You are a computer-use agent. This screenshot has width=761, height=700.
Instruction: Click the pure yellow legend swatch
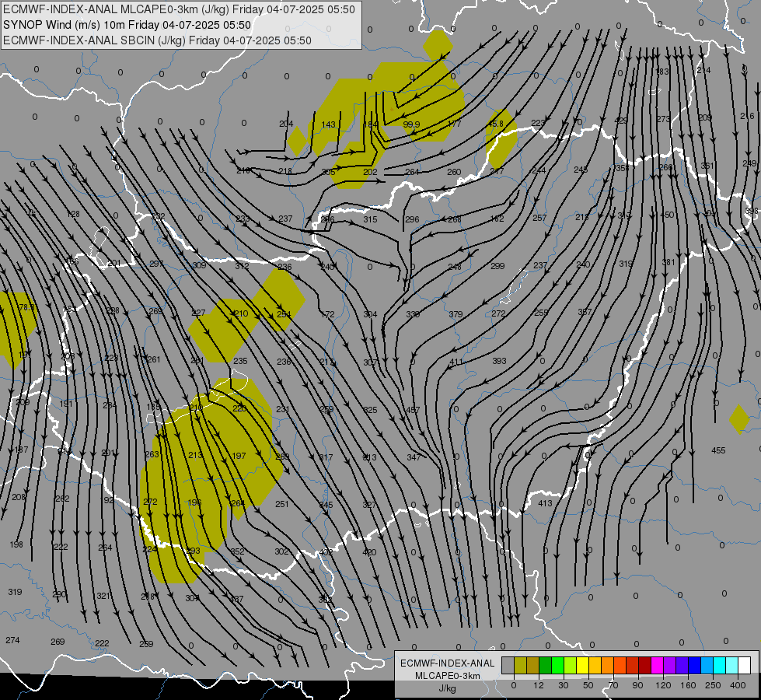[x=582, y=665]
